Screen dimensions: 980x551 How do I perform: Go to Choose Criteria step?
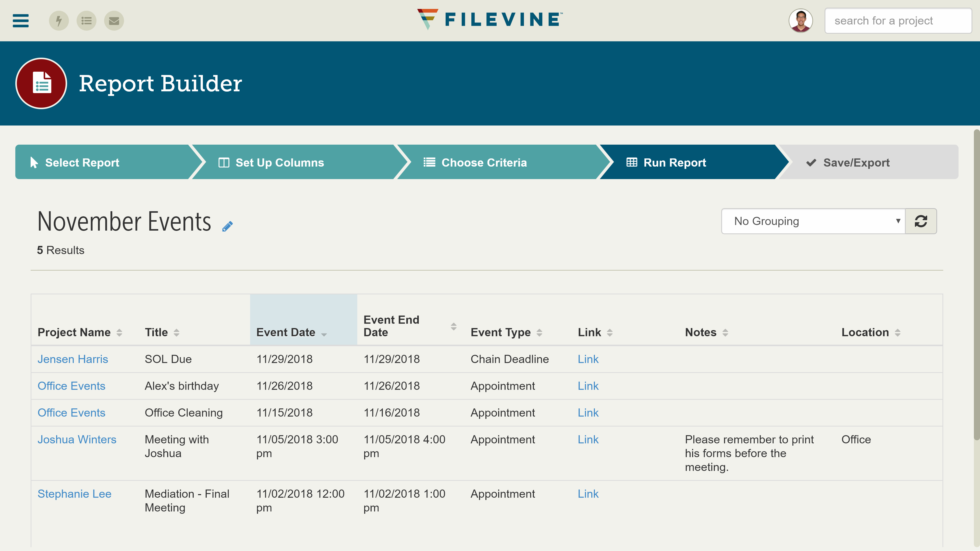click(x=484, y=162)
